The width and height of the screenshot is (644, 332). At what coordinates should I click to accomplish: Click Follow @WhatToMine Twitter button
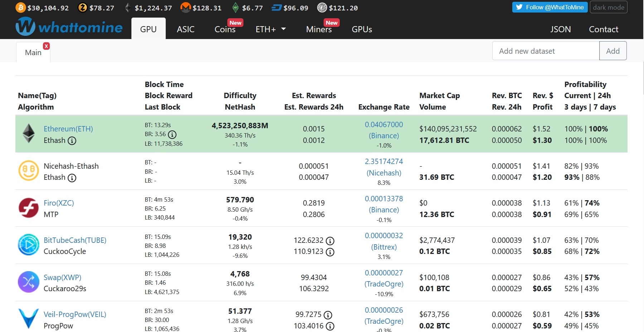[549, 7]
